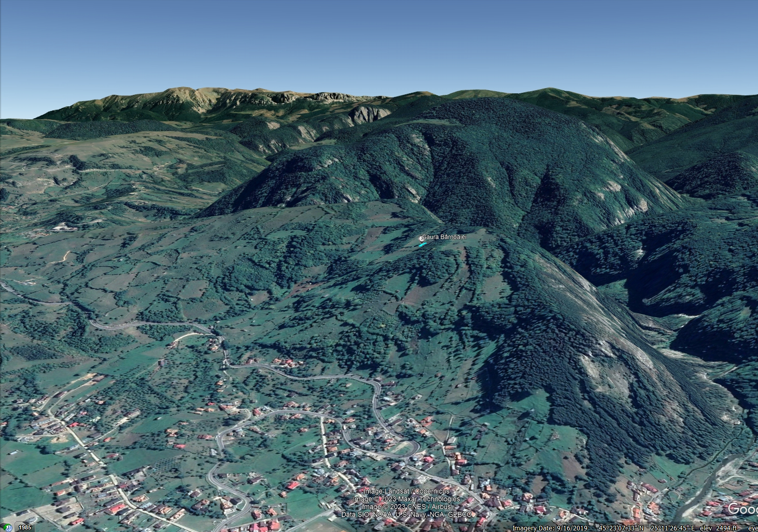This screenshot has height=532, width=758.
Task: Click the Maxar Technologies copyright text
Action: [406, 499]
